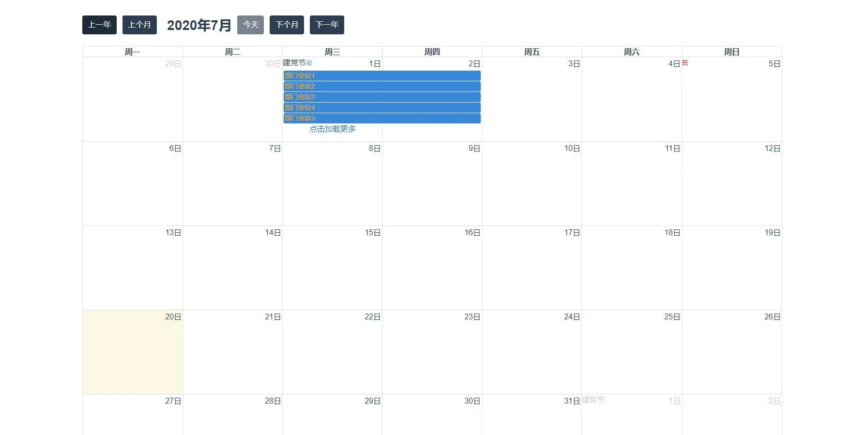Select the 21日 date

click(273, 317)
